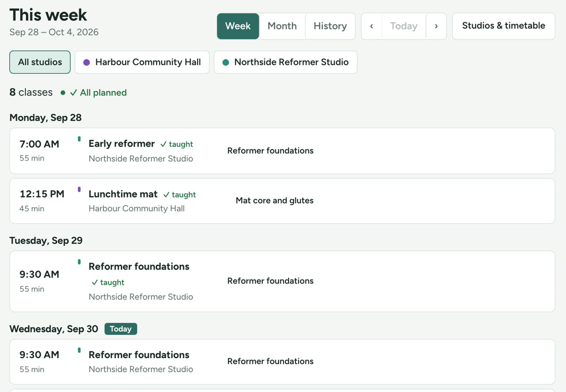Click the All planned status

pos(98,93)
